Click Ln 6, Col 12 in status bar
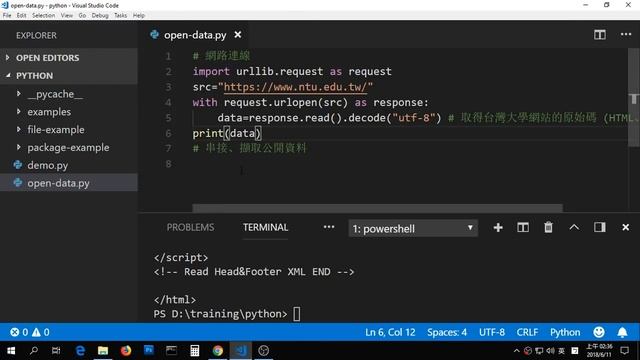640x360 pixels. 390,332
